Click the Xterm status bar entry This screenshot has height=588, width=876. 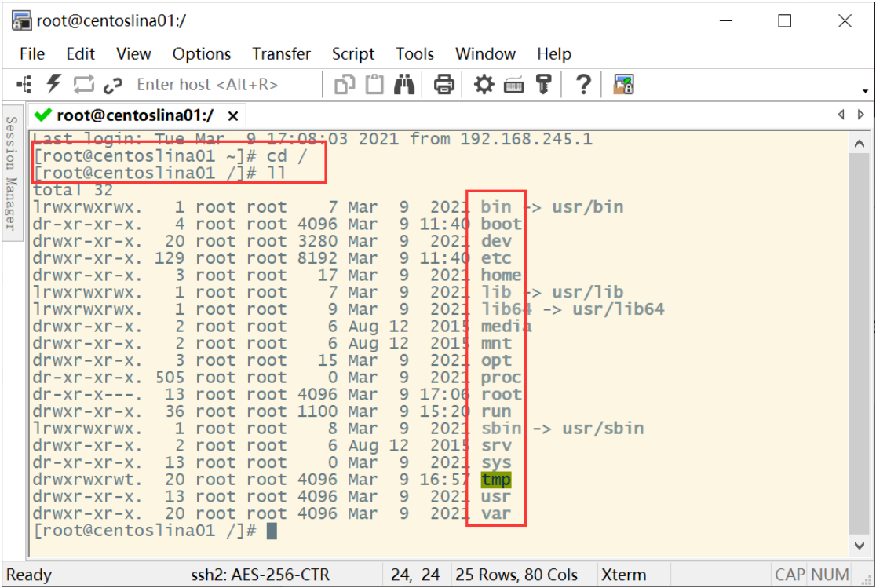(623, 575)
